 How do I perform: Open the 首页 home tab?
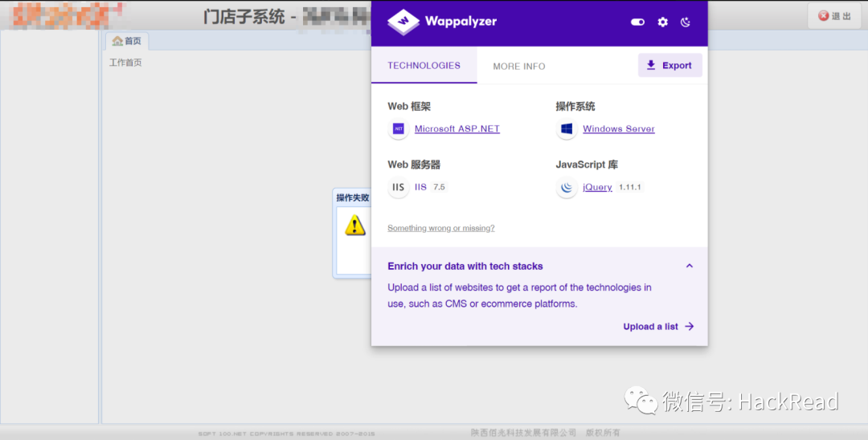[x=127, y=41]
